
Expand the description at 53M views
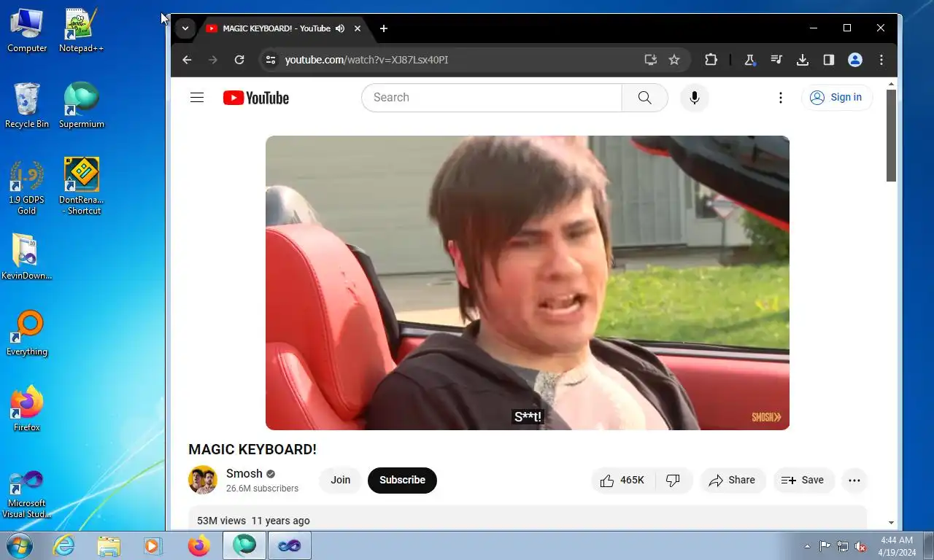(528, 519)
